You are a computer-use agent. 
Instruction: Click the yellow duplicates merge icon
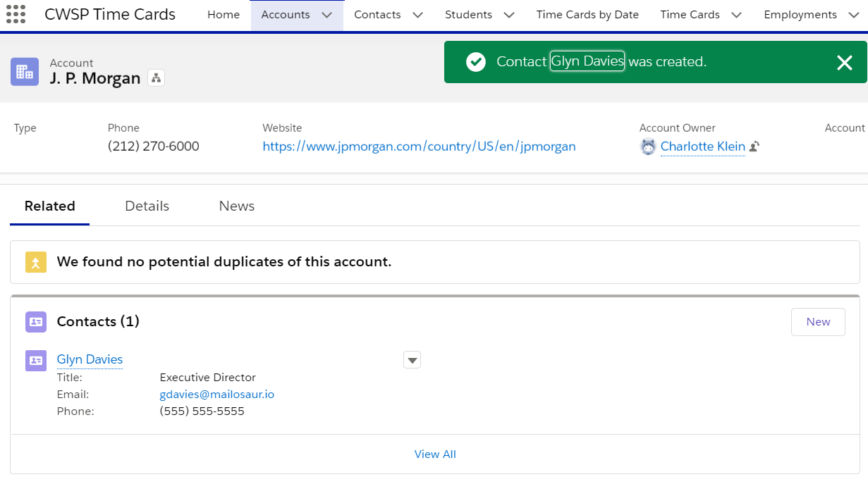pyautogui.click(x=36, y=262)
